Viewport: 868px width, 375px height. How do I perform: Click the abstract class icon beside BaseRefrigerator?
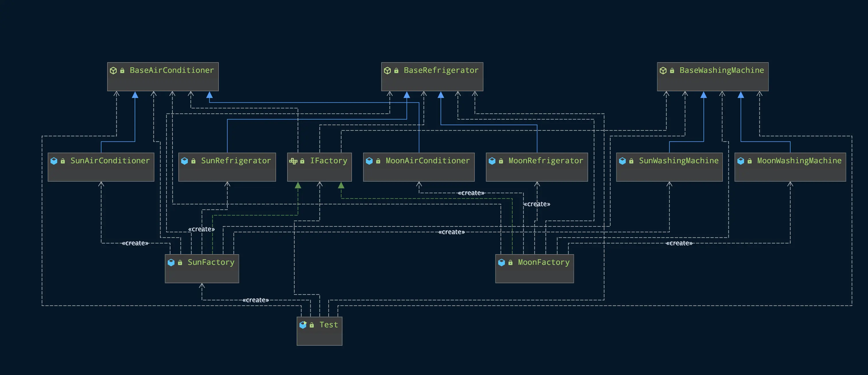(387, 70)
